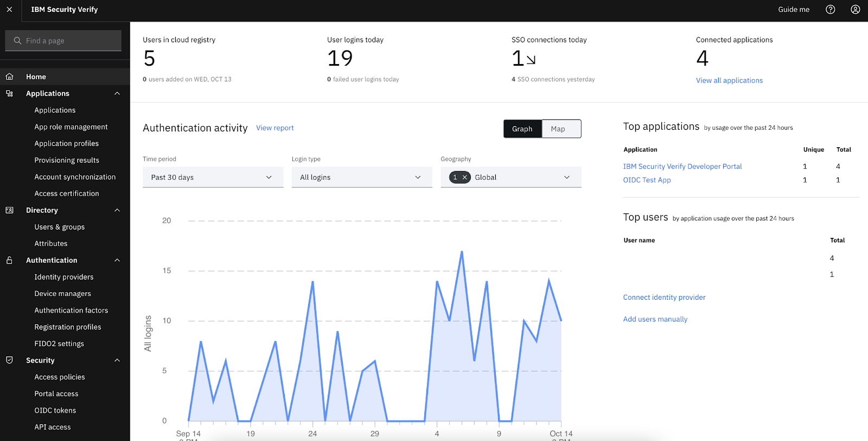Open OIDC Test App link
This screenshot has width=868, height=441.
[x=647, y=180]
